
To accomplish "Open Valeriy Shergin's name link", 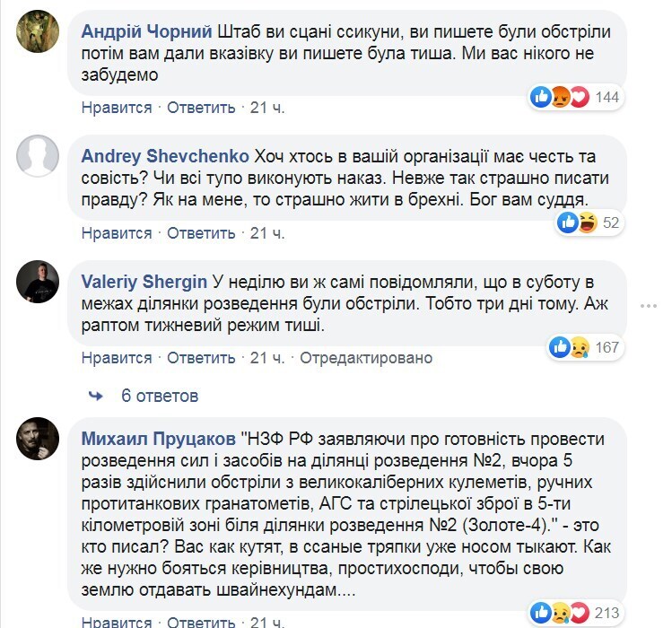I will tap(144, 282).
